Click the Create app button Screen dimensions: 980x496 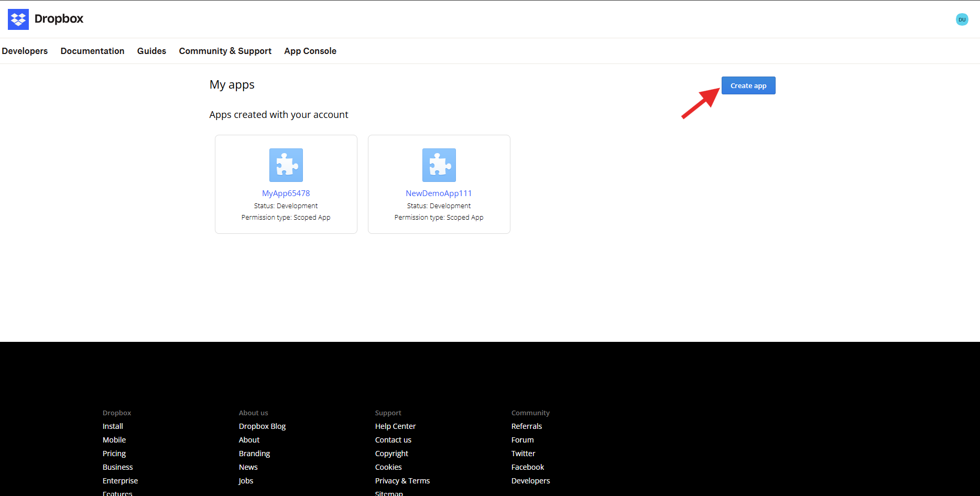tap(748, 85)
